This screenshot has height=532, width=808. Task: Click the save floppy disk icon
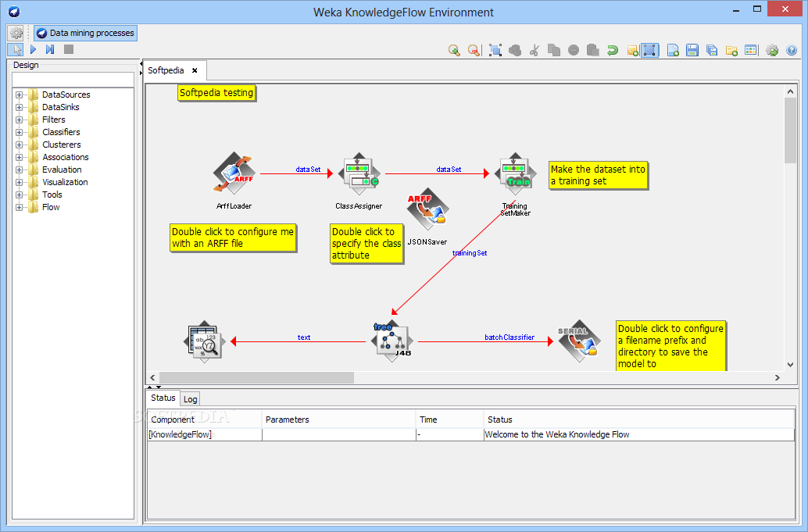pyautogui.click(x=692, y=50)
